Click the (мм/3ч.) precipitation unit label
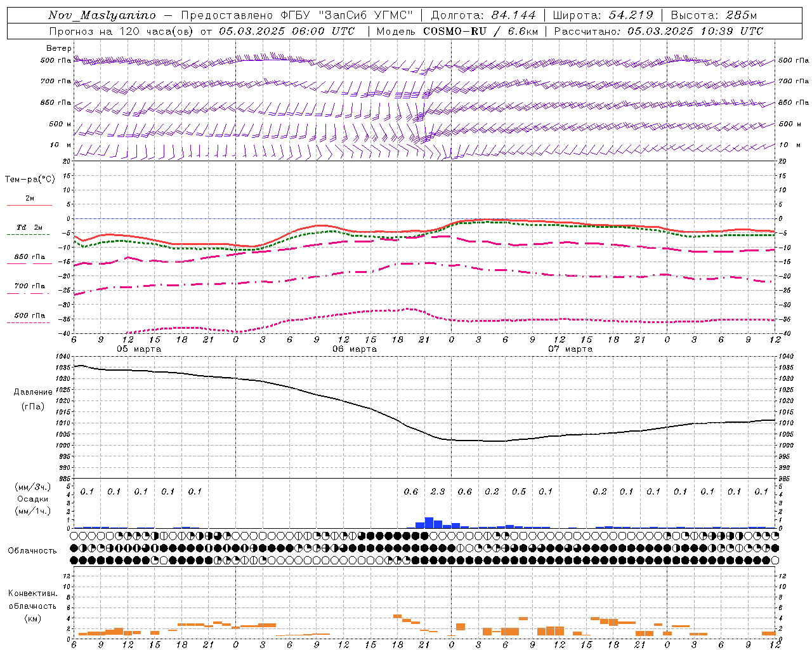 pos(32,487)
